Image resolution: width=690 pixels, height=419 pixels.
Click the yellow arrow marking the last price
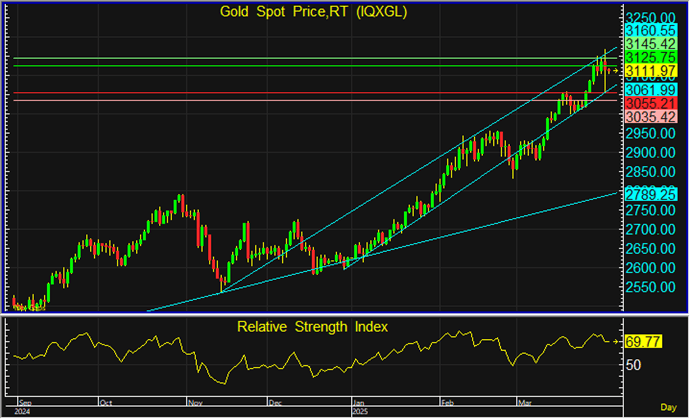613,70
